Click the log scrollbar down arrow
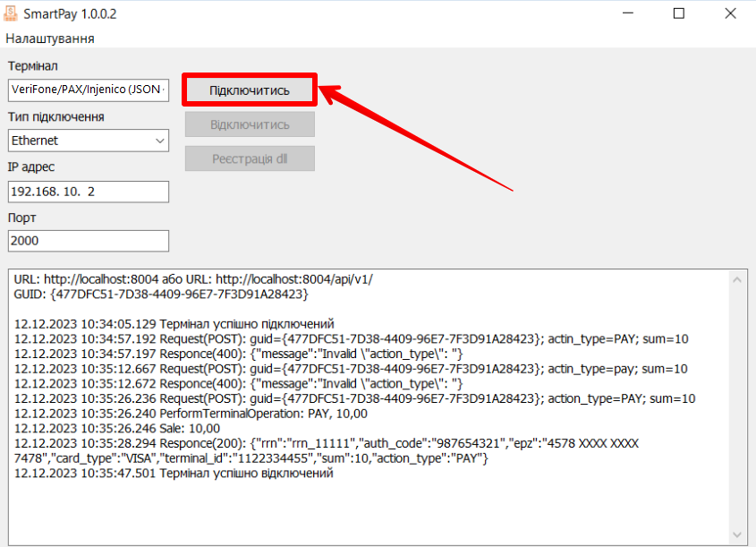This screenshot has width=756, height=547. pyautogui.click(x=737, y=534)
